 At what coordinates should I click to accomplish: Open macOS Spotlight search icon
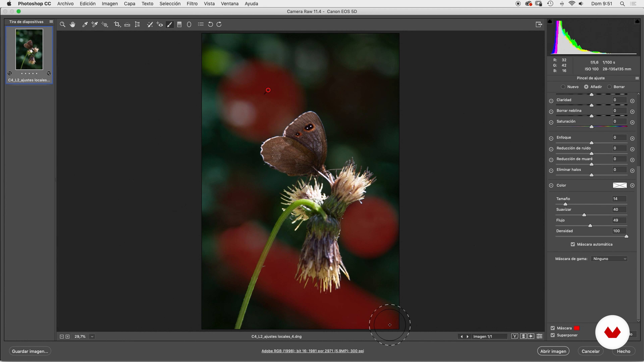click(622, 4)
